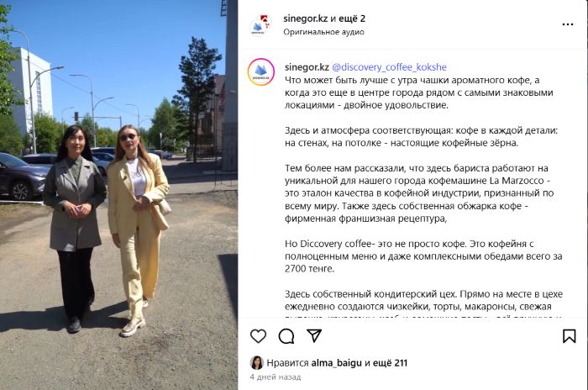Open alma_baigu's small avatar near likes

[257, 362]
